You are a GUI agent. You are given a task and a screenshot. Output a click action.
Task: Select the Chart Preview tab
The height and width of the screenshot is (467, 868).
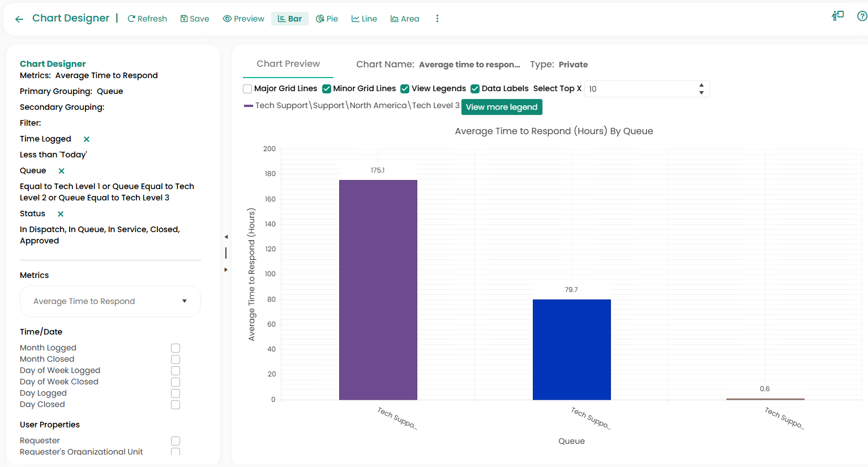288,64
